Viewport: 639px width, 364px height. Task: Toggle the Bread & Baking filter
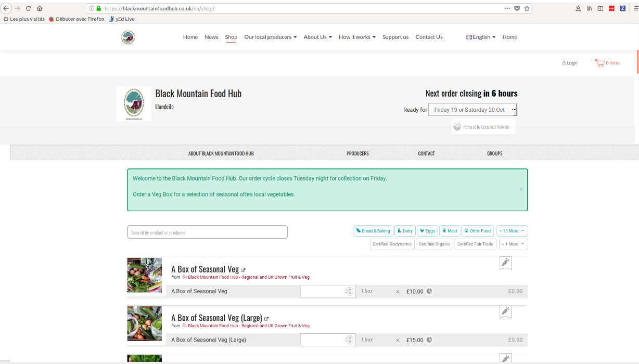[x=373, y=231]
